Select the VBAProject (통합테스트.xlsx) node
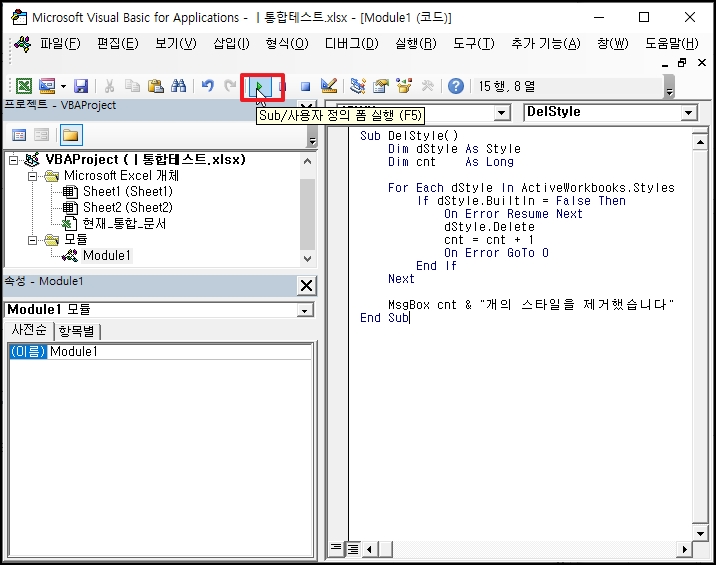The width and height of the screenshot is (716, 565). pyautogui.click(x=145, y=159)
